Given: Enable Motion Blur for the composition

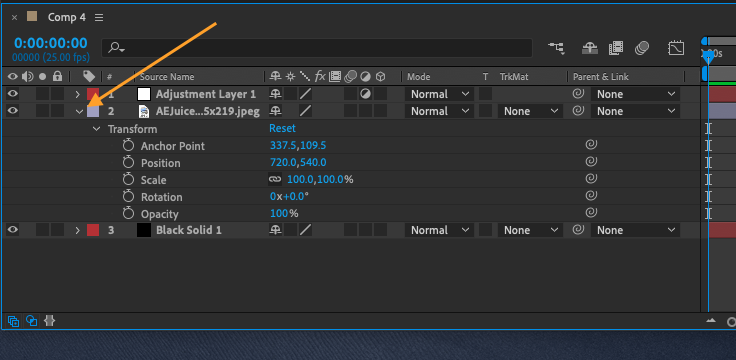Looking at the screenshot, I should [x=642, y=48].
